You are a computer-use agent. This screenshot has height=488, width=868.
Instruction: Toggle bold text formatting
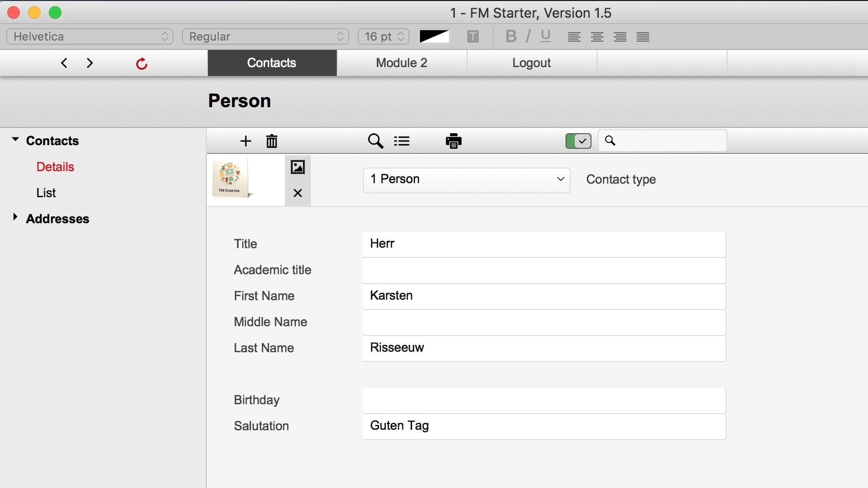coord(510,36)
